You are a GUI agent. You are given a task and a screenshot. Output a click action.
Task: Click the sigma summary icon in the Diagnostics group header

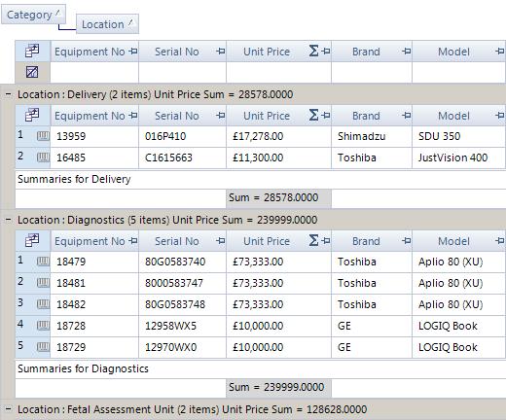313,240
